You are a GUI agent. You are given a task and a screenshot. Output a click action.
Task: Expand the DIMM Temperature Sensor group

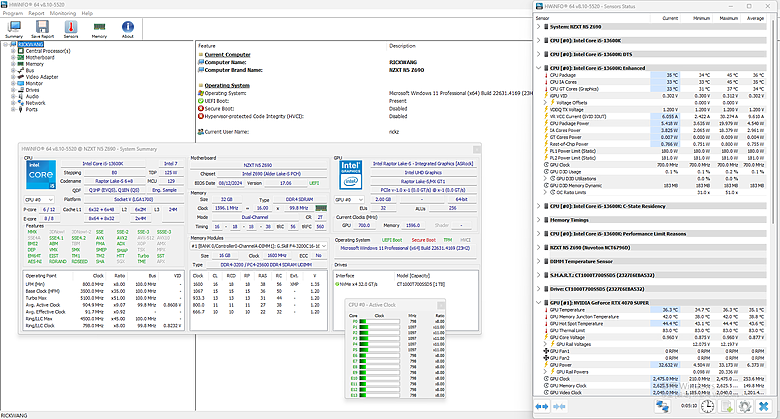pyautogui.click(x=538, y=261)
